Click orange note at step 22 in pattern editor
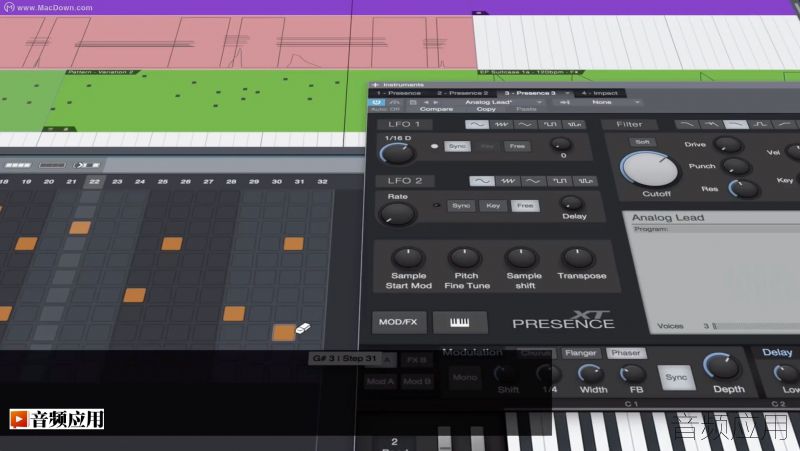 [80, 228]
